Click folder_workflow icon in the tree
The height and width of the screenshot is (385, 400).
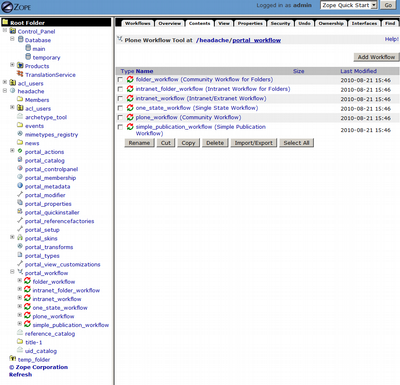click(x=27, y=281)
